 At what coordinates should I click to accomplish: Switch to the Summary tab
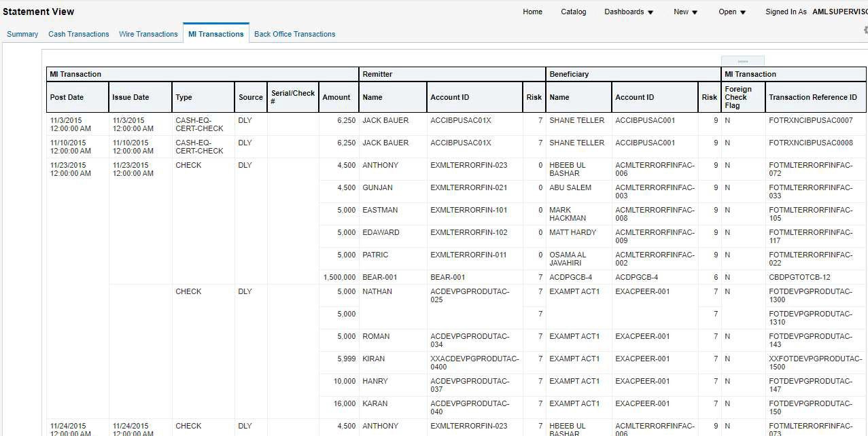22,33
